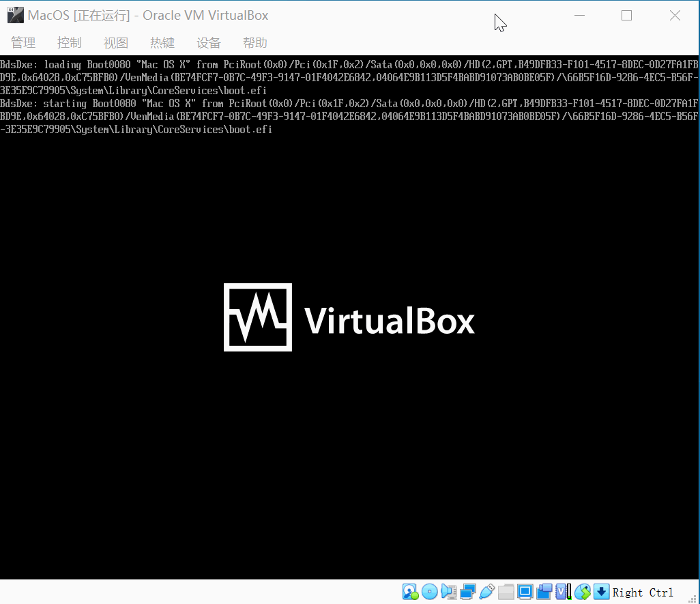
Task: Click the display monitor status icon
Action: point(525,592)
